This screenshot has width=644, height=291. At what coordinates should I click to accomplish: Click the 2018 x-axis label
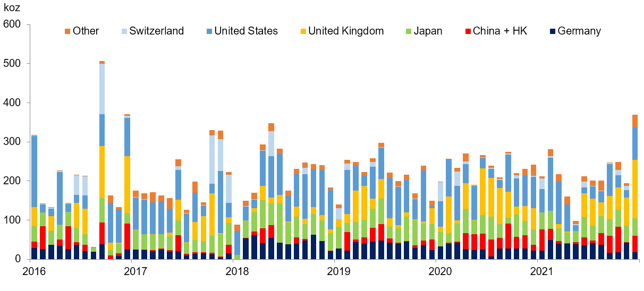(x=236, y=271)
